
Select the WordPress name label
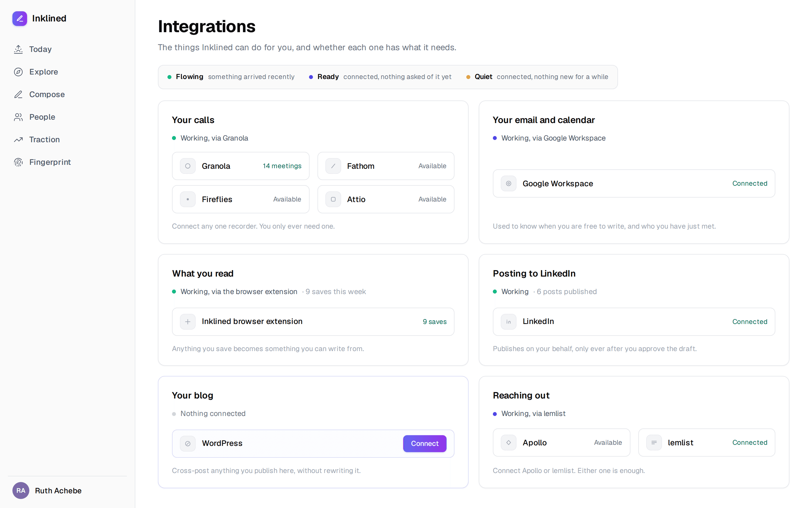(222, 443)
